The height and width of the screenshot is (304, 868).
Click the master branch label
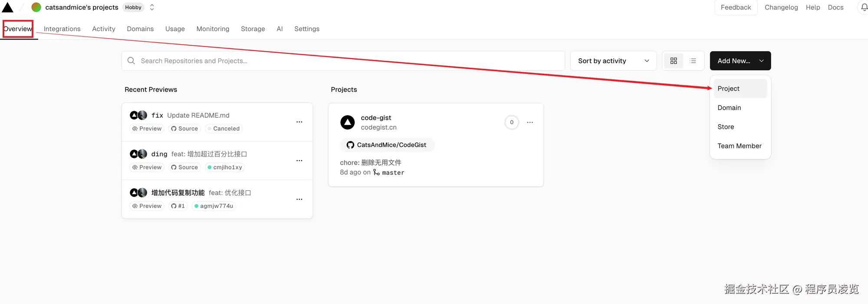(x=393, y=172)
